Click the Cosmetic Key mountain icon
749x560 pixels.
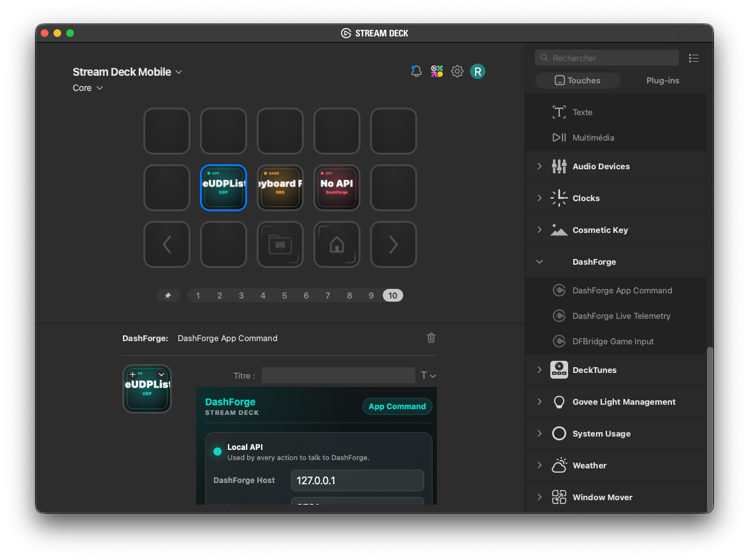pos(559,230)
